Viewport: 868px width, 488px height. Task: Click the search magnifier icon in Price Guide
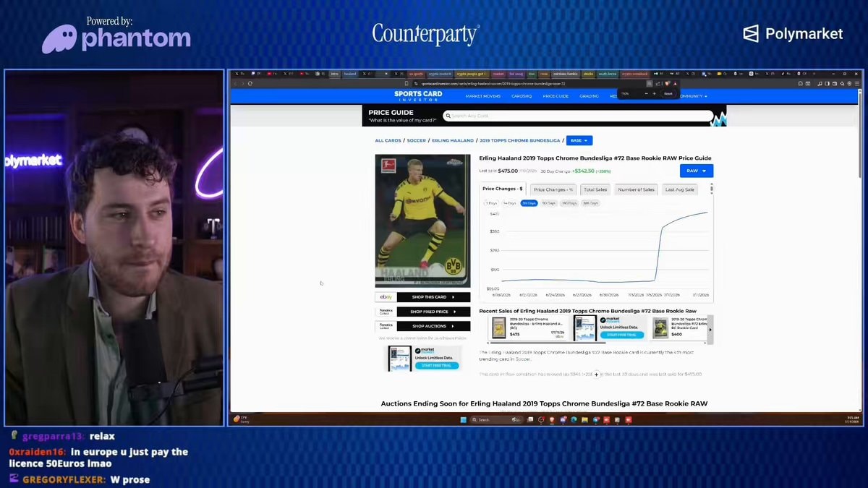coord(448,116)
